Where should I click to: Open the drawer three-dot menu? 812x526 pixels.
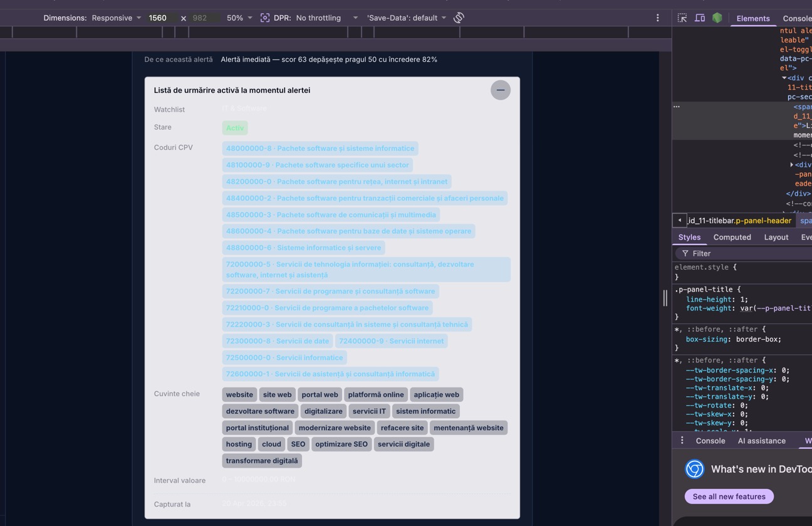click(682, 441)
